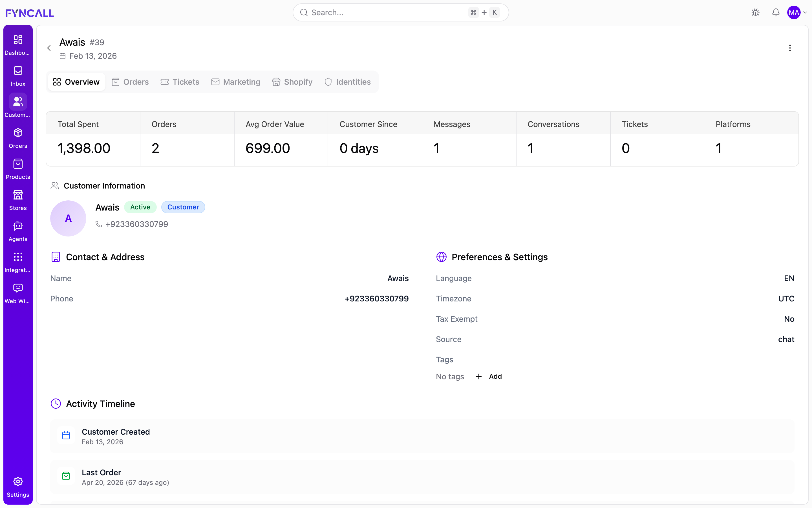Switch to the Identities tab
The width and height of the screenshot is (812, 508).
click(x=348, y=82)
